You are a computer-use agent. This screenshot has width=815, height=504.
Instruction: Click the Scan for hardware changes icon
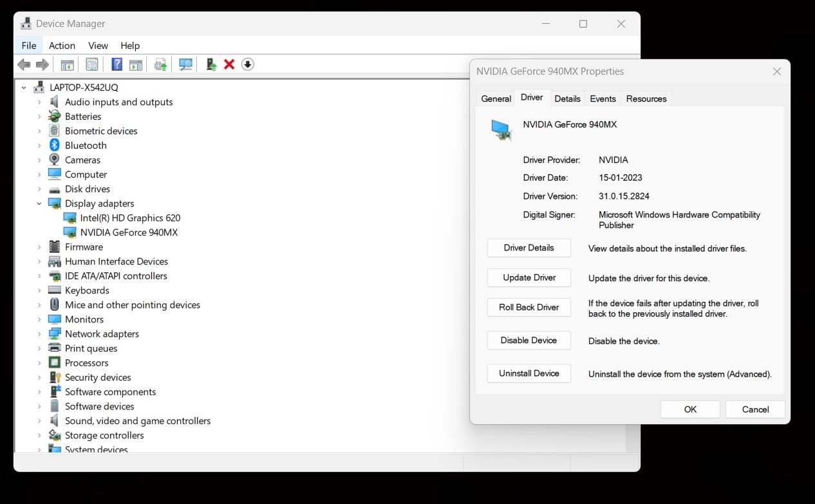[186, 64]
